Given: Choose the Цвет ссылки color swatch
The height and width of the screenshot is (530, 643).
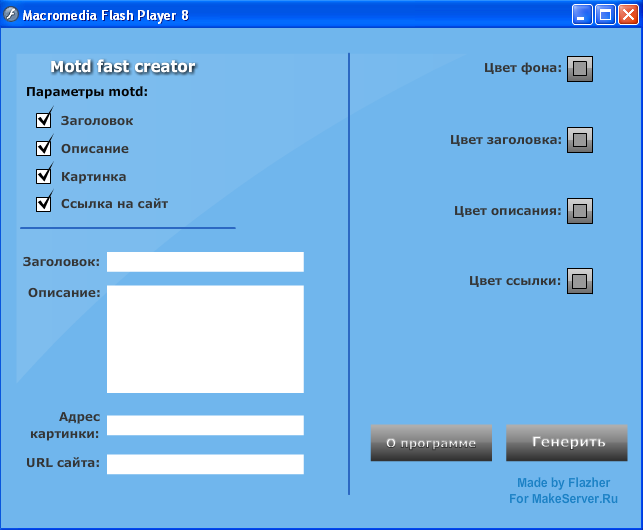Looking at the screenshot, I should 579,281.
